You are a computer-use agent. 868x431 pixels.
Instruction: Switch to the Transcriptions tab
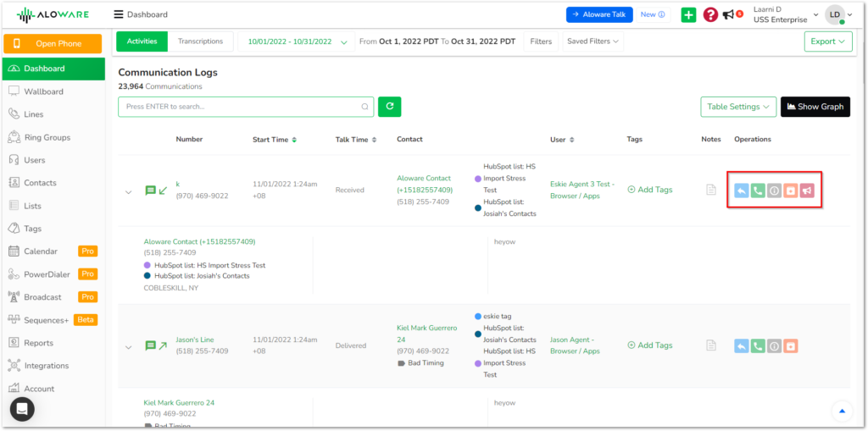coord(200,41)
